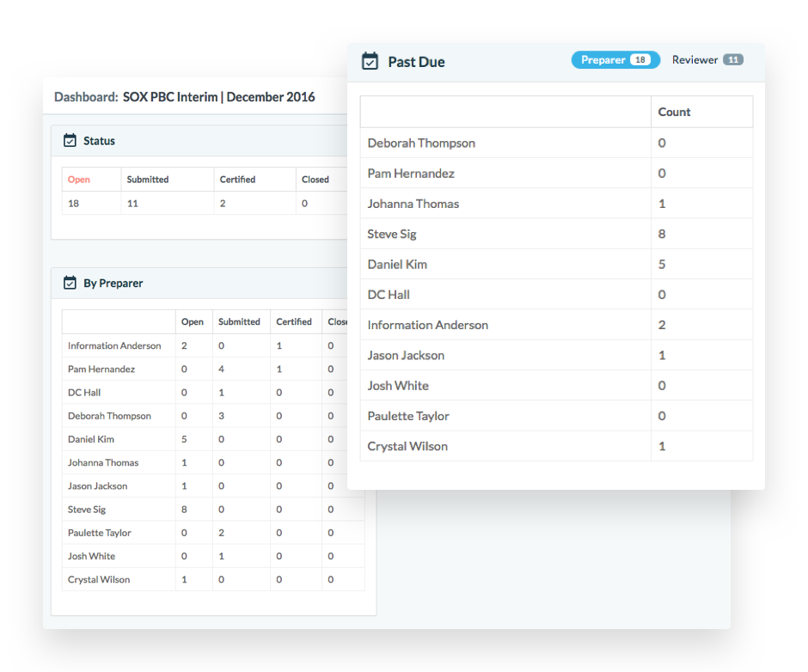Click Open column header in By Preparer
Screen dimensions: 808x672
coord(193,321)
